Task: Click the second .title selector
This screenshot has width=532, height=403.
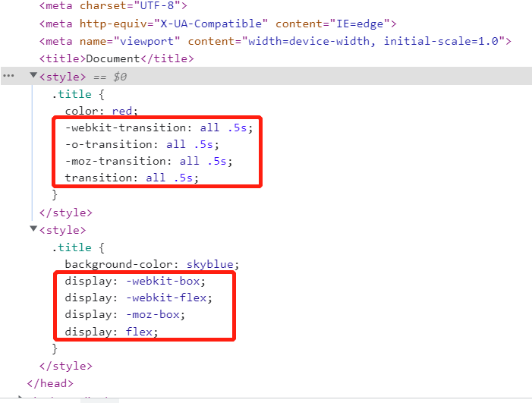Action: (x=71, y=247)
